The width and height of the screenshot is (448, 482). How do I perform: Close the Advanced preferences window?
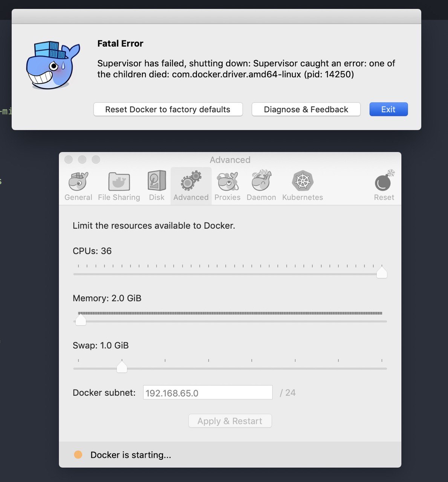[x=69, y=160]
